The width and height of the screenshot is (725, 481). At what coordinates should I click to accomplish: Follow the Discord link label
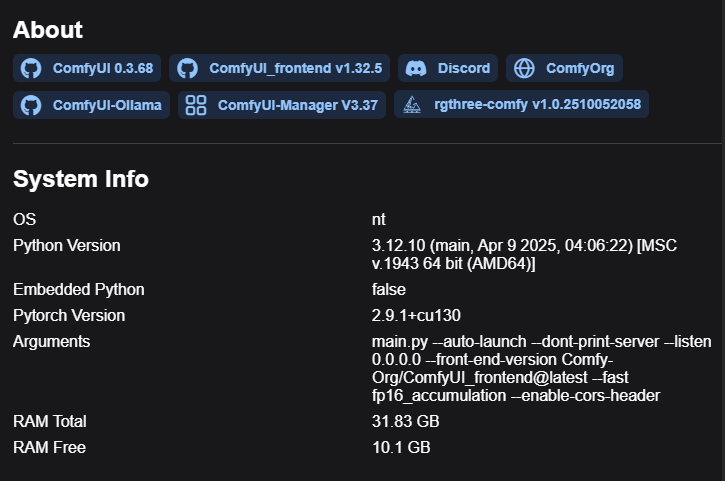(463, 68)
